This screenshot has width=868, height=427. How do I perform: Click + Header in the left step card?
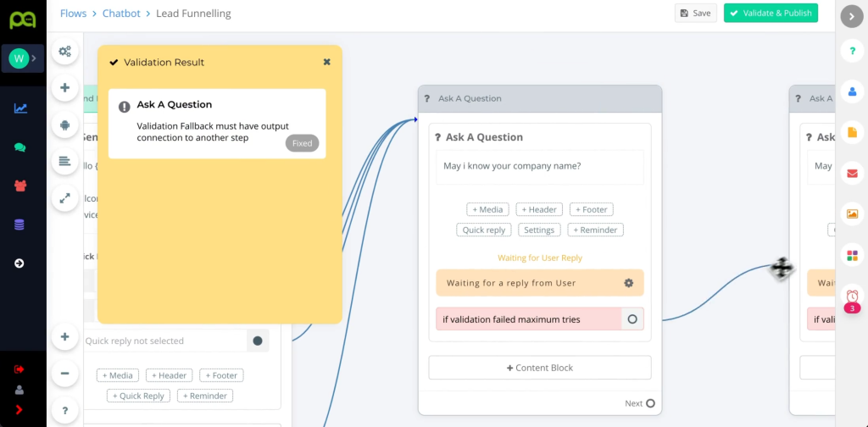click(x=169, y=375)
